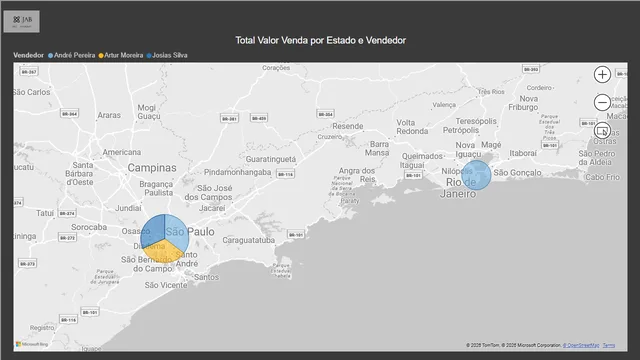The image size is (640, 360).
Task: Click the Americana label
Action: (x=122, y=152)
